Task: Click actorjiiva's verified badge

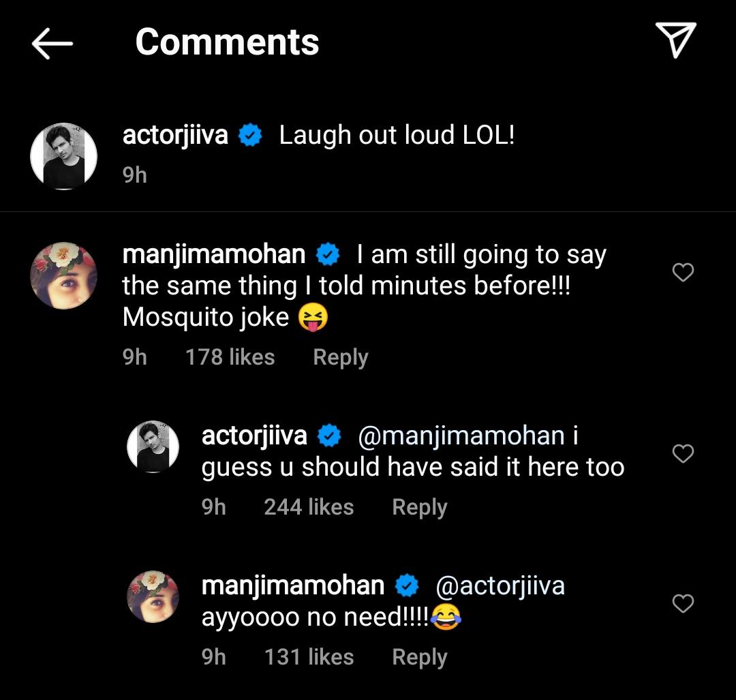Action: (249, 134)
